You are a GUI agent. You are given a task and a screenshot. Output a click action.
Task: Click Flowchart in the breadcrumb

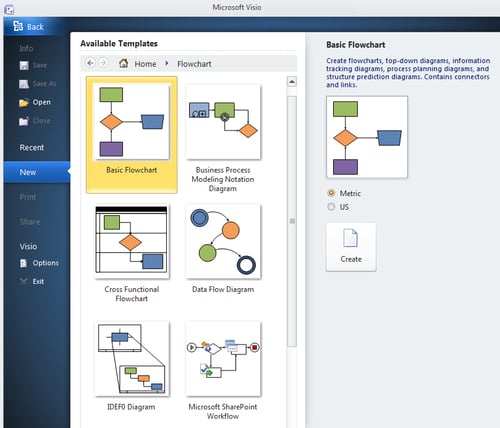[194, 64]
